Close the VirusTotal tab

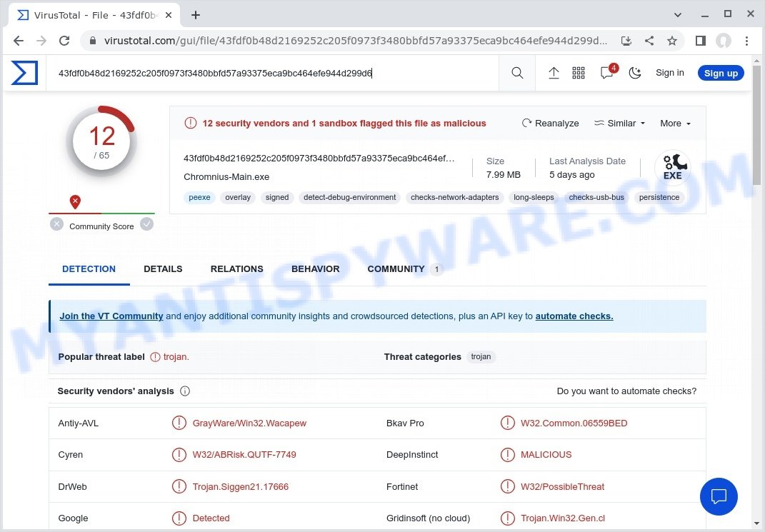click(169, 15)
